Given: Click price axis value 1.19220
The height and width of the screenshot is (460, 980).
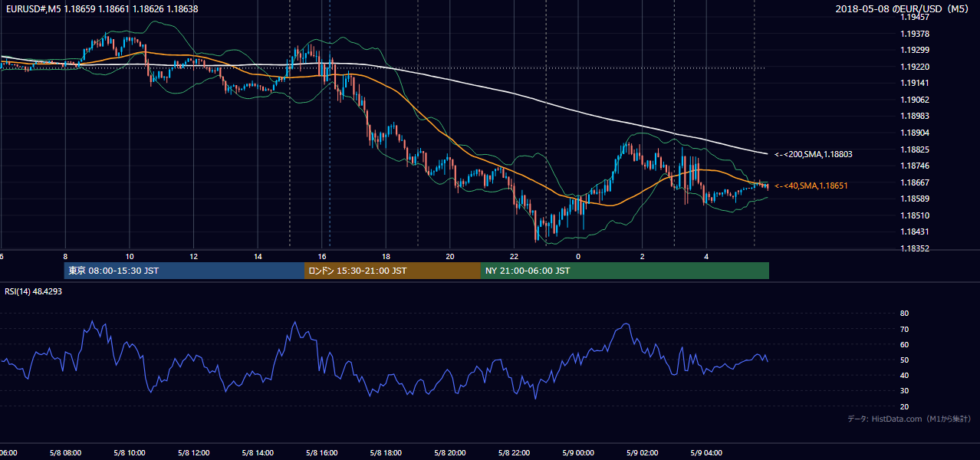Looking at the screenshot, I should [914, 67].
